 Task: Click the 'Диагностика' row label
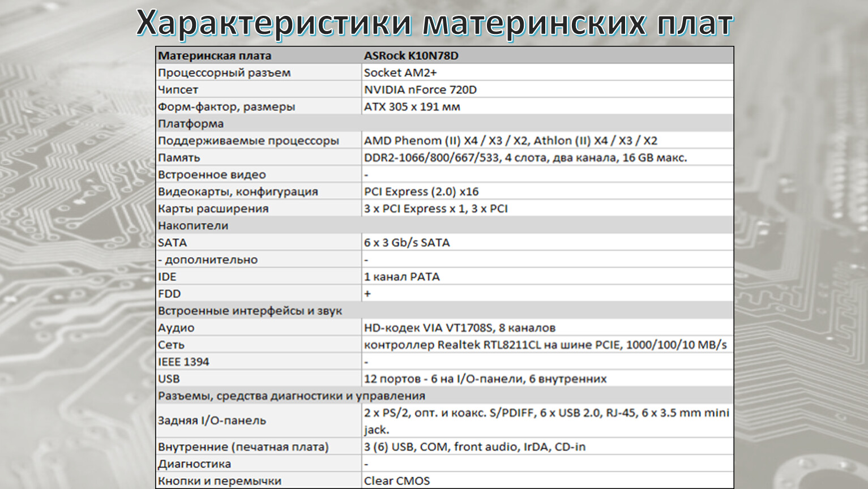tap(194, 463)
